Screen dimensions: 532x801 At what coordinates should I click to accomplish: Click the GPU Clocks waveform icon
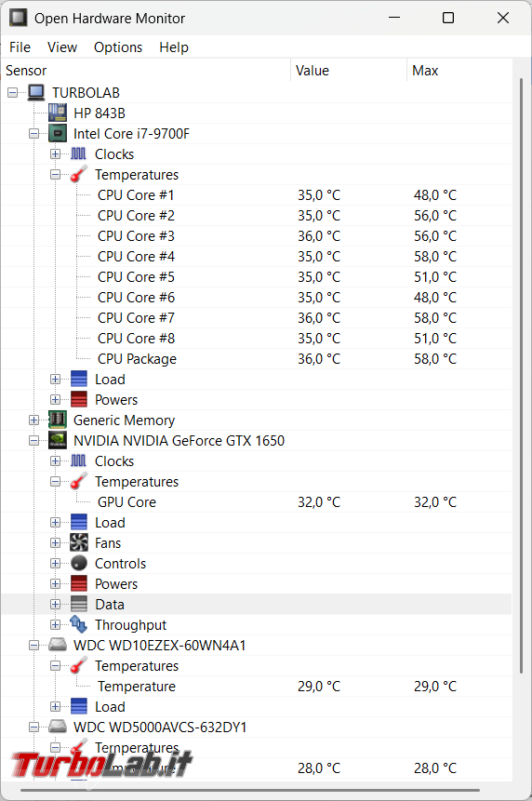[79, 461]
